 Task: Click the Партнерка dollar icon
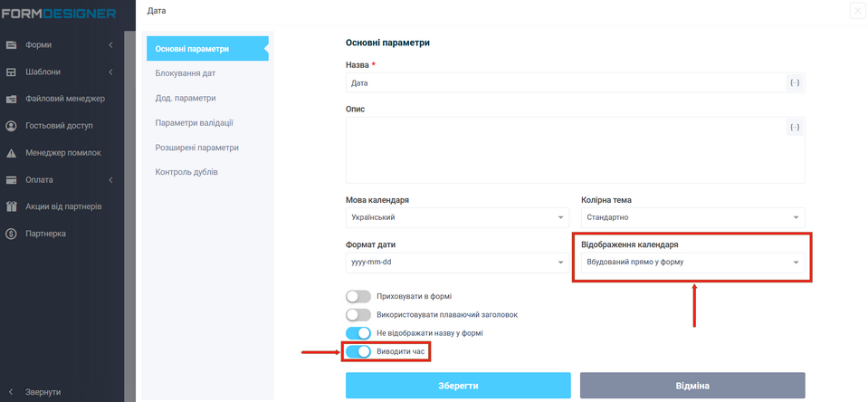coord(12,234)
